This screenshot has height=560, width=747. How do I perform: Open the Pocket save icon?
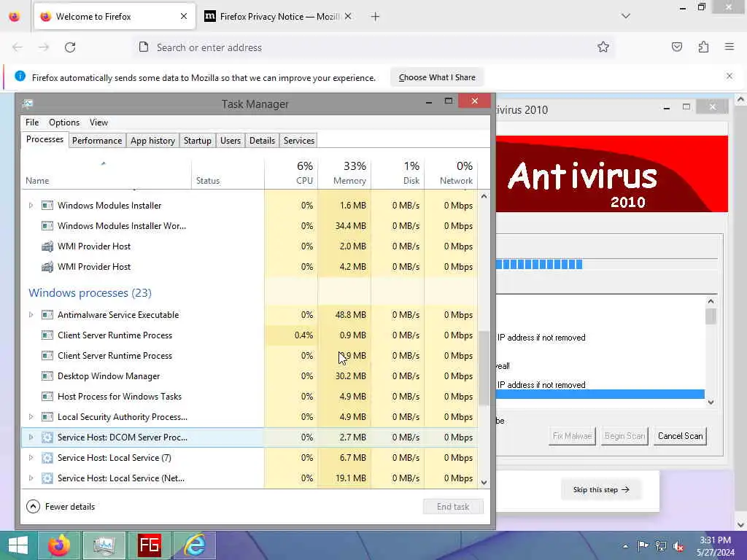tap(677, 47)
